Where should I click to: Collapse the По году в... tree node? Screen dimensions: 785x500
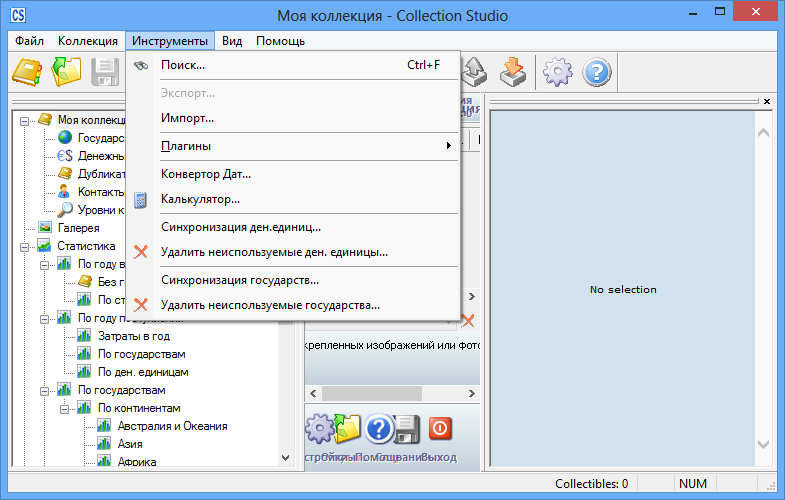click(x=44, y=265)
